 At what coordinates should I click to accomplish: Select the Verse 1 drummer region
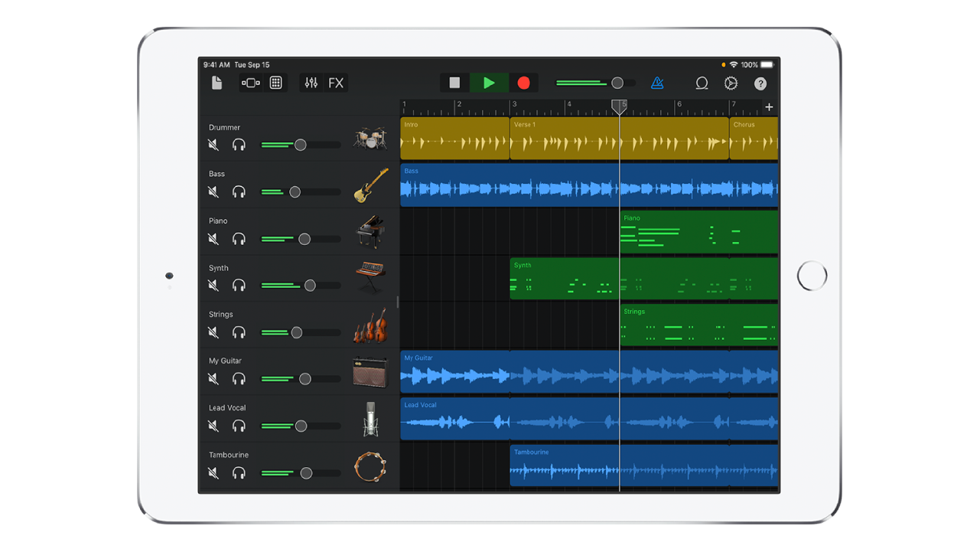coord(620,139)
